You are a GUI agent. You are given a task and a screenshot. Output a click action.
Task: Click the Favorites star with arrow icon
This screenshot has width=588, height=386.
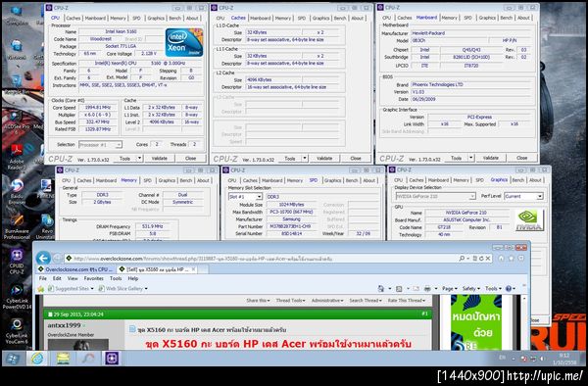[40, 289]
